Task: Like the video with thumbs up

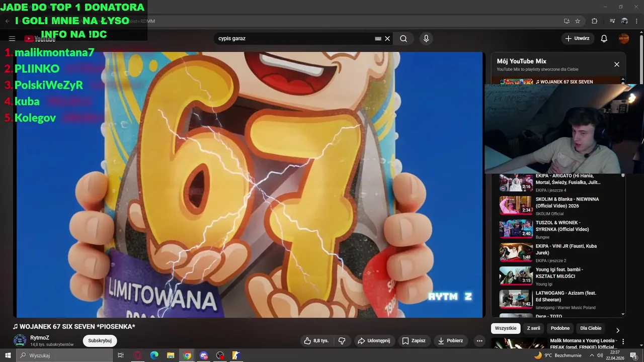Action: pyautogui.click(x=316, y=341)
